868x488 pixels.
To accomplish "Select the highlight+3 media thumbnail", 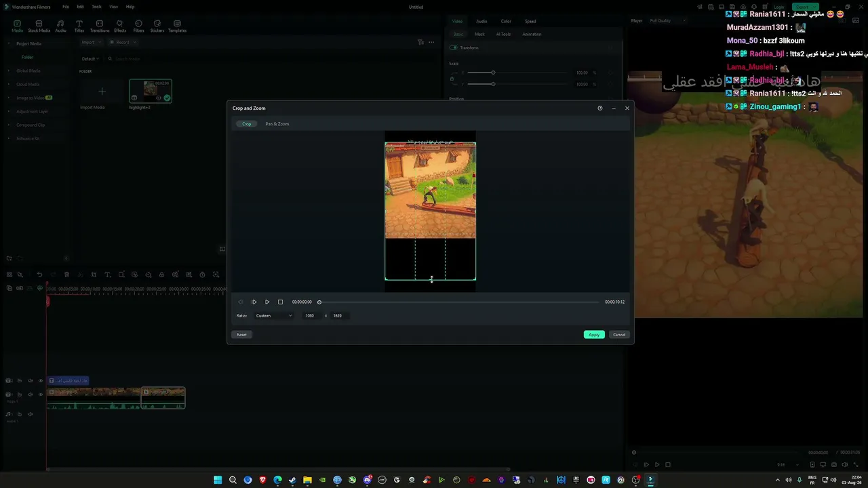I will tap(151, 91).
